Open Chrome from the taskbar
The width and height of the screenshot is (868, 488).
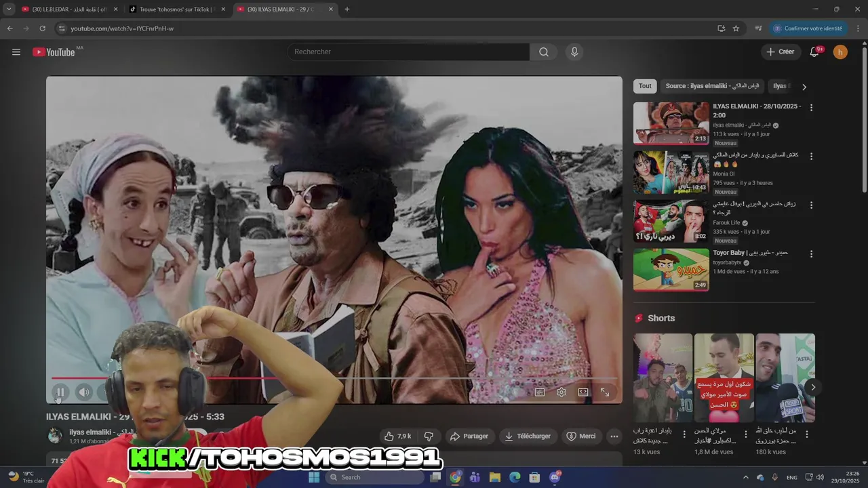[455, 477]
